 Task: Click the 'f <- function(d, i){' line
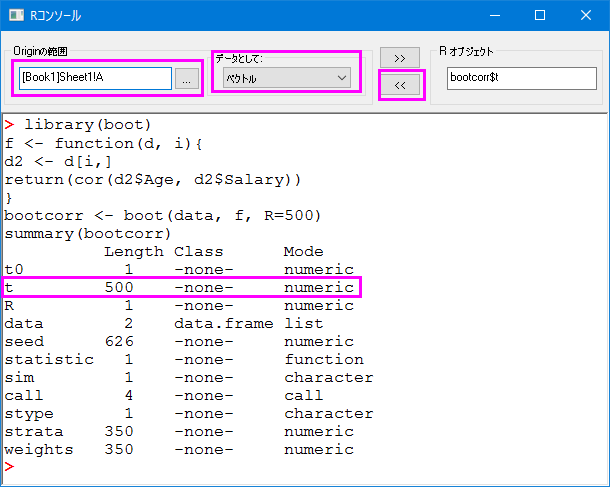[x=103, y=144]
